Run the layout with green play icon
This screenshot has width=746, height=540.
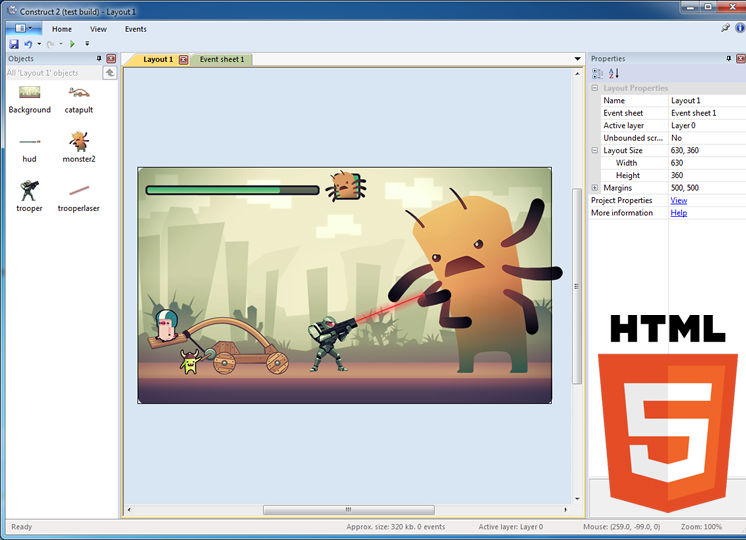[x=72, y=44]
